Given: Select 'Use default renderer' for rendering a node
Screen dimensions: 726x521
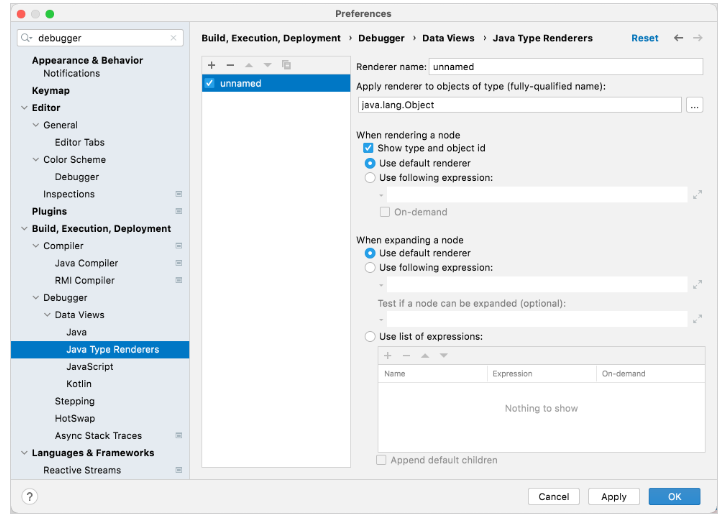Looking at the screenshot, I should (x=370, y=163).
